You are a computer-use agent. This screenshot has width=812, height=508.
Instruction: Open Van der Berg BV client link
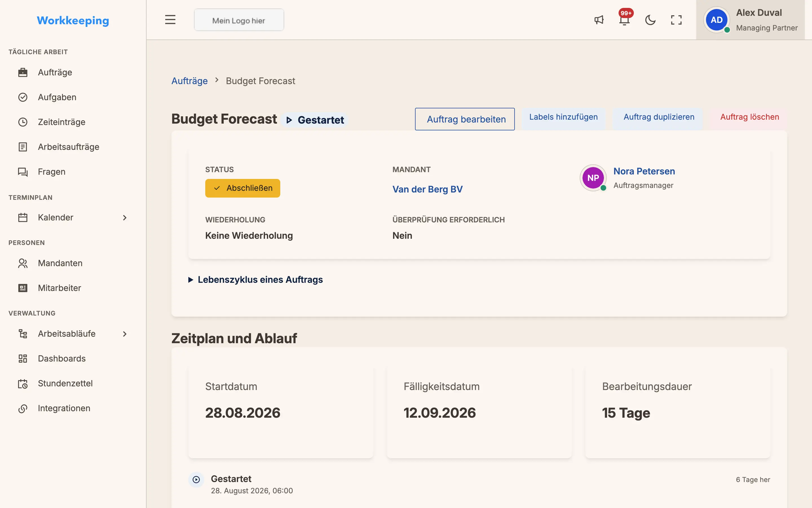click(427, 189)
